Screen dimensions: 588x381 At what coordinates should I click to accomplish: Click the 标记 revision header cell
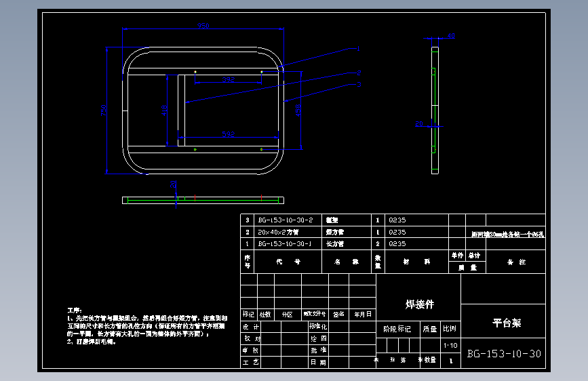pos(248,315)
